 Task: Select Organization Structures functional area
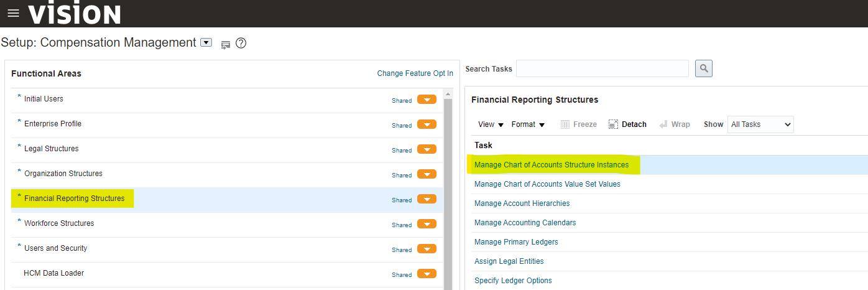(63, 174)
